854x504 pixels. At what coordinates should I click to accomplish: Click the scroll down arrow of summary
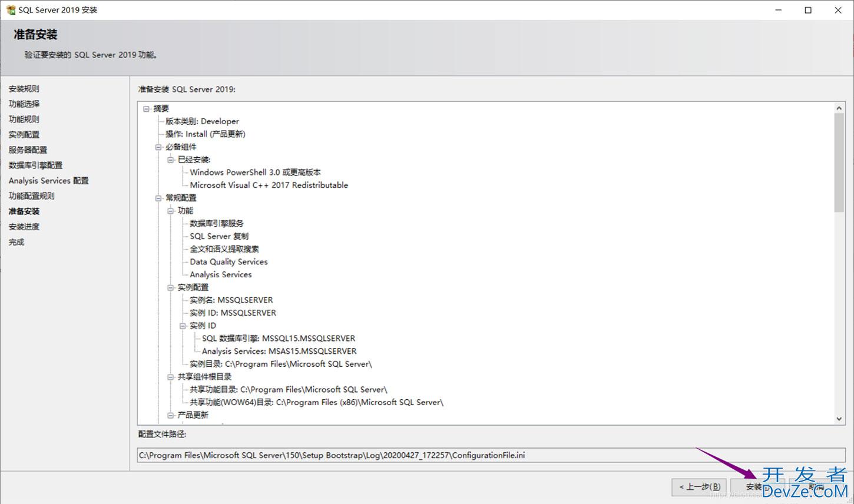click(x=839, y=419)
